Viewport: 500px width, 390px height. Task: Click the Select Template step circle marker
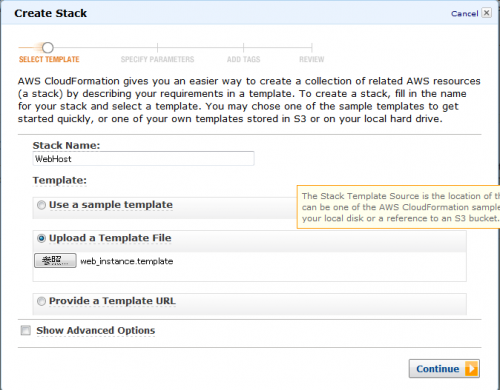48,48
